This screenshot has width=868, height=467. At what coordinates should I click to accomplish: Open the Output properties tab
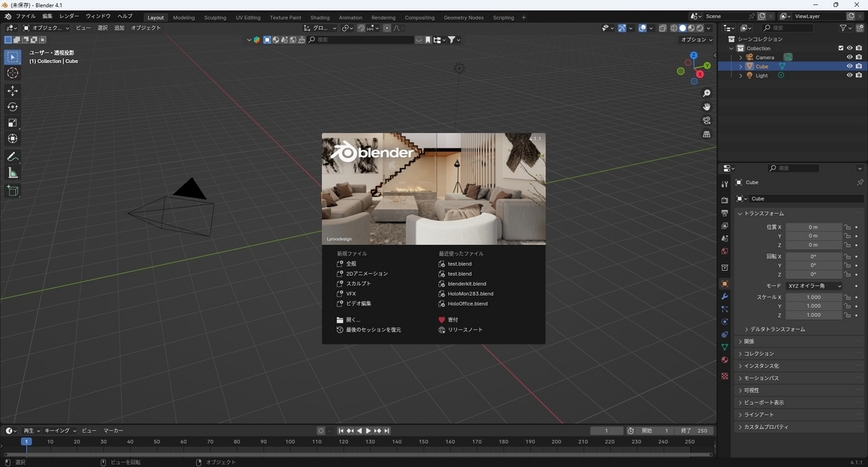pyautogui.click(x=724, y=214)
